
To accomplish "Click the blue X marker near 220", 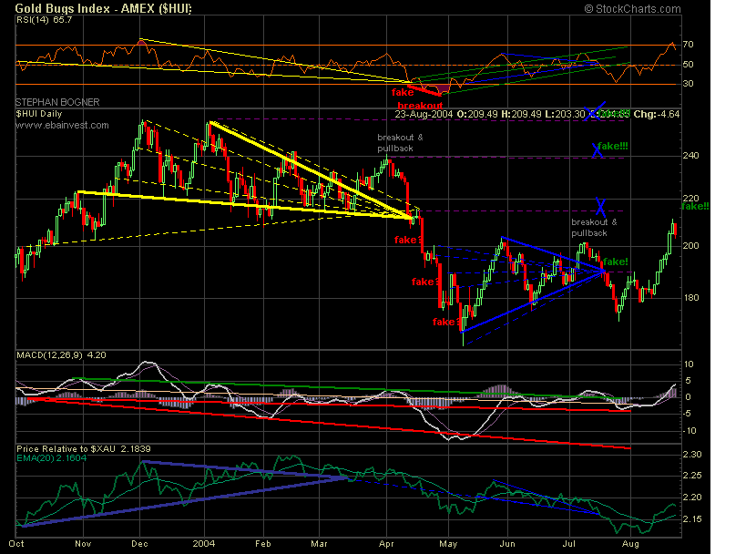I will [600, 206].
